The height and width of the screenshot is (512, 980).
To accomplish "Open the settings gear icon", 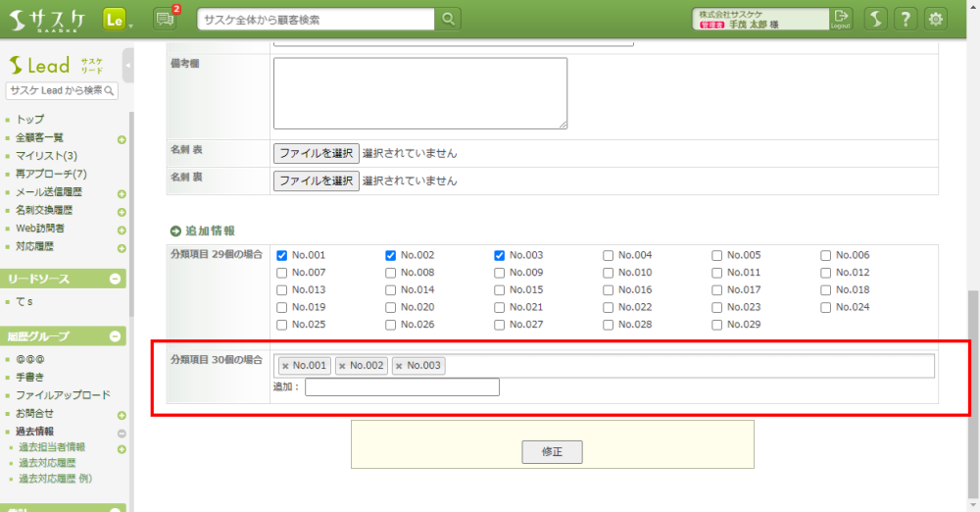I will (x=936, y=19).
